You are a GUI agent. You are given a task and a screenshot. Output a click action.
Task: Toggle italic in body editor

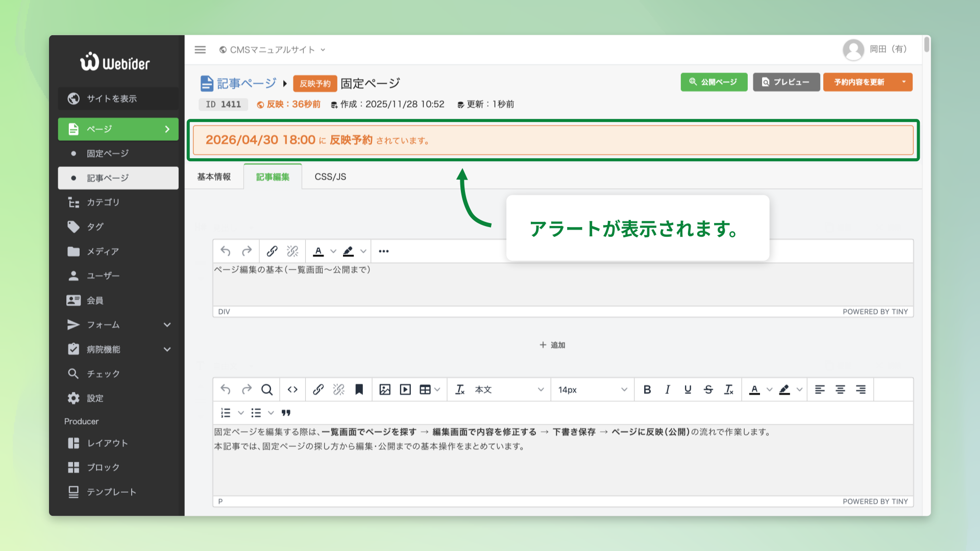coord(668,390)
